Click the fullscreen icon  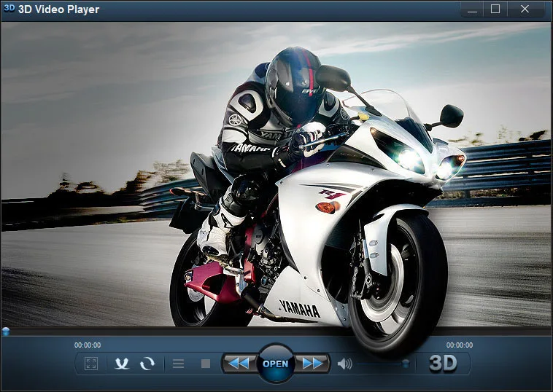click(91, 364)
